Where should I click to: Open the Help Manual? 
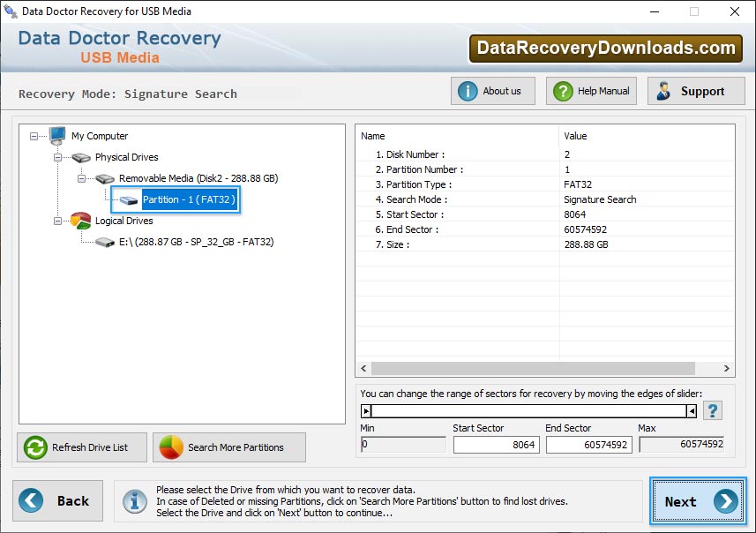point(591,91)
